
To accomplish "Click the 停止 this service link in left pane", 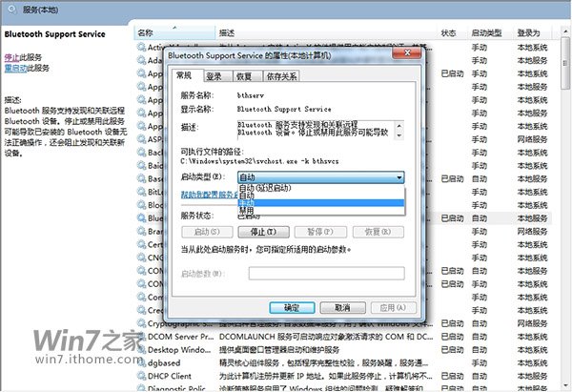I will coord(12,57).
